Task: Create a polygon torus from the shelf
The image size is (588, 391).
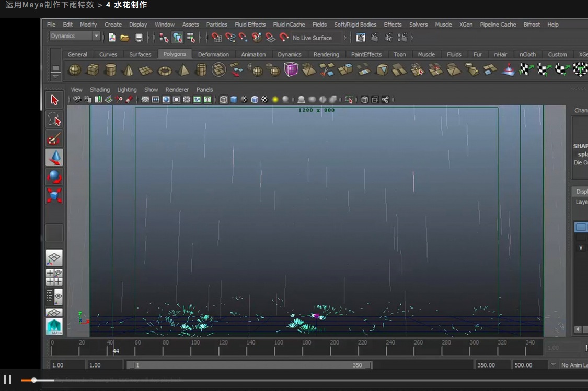Action: (x=165, y=70)
